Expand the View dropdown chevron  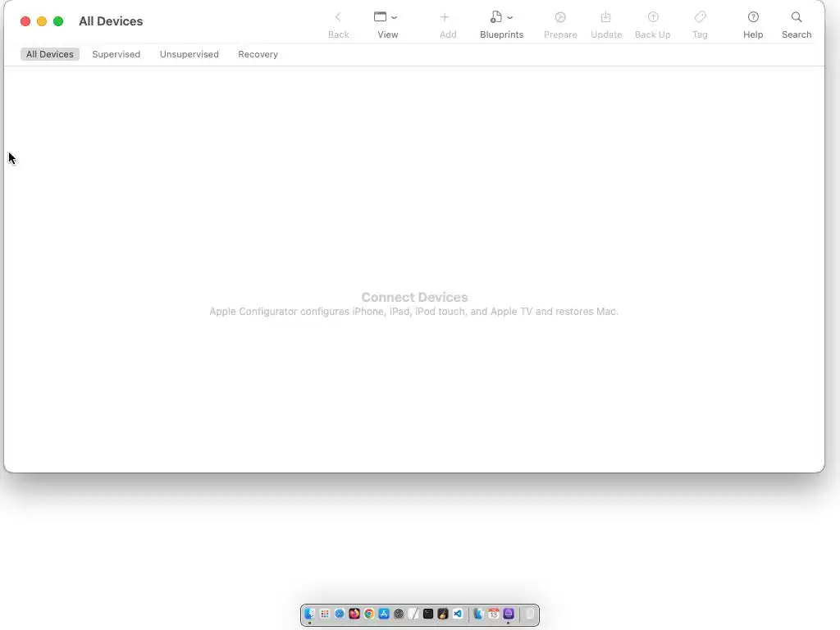395,18
